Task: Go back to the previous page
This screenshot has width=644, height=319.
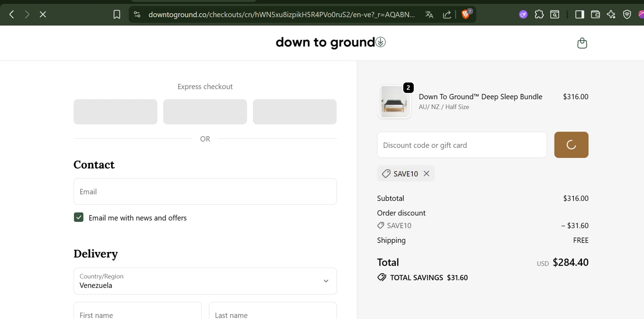Action: (x=12, y=15)
